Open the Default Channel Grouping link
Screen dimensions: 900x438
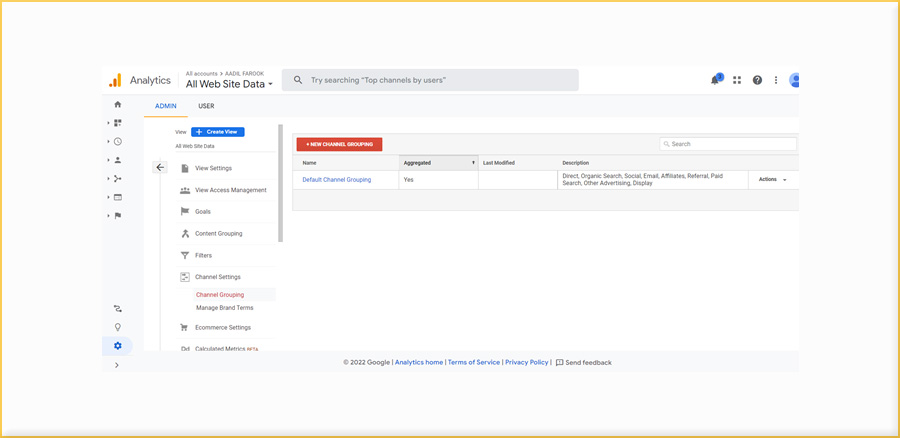point(336,180)
